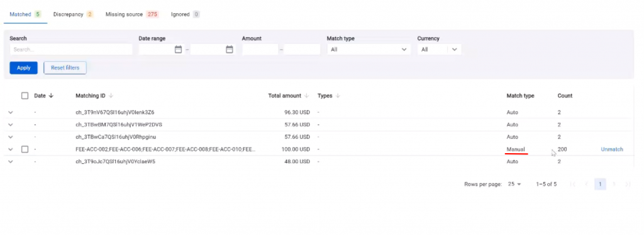Go to last page icon
Screen dimensions: 644x235
(x=628, y=184)
